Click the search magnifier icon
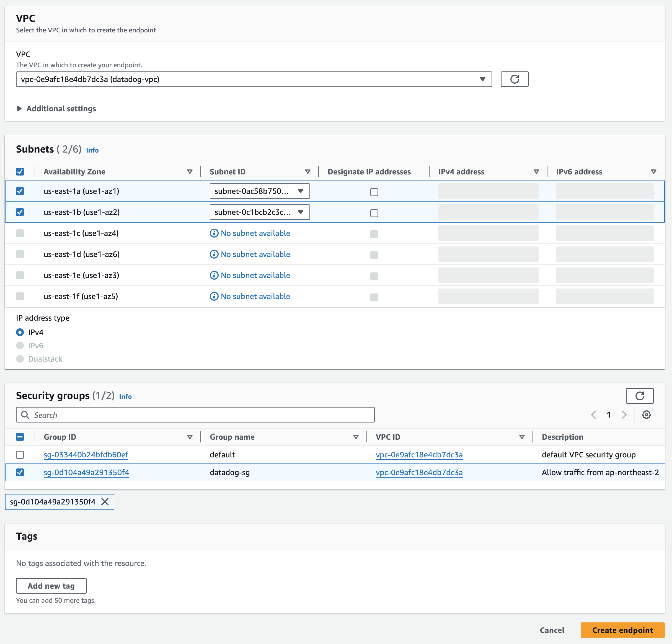This screenshot has width=672, height=644. point(25,415)
